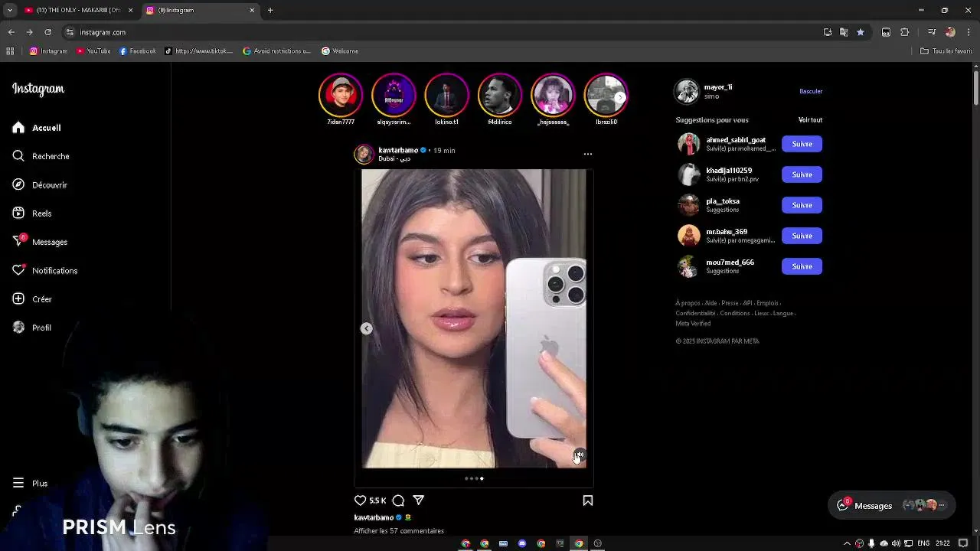Expand the tab search dropdown
This screenshot has height=551, width=980.
click(10, 10)
